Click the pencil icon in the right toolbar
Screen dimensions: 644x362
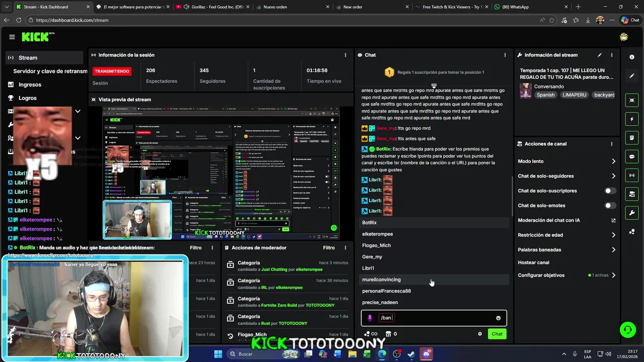click(x=632, y=76)
